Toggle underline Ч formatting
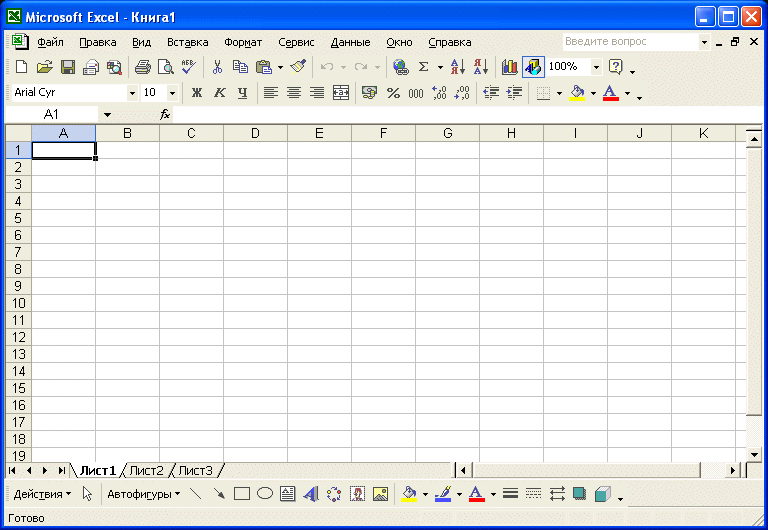 (242, 93)
